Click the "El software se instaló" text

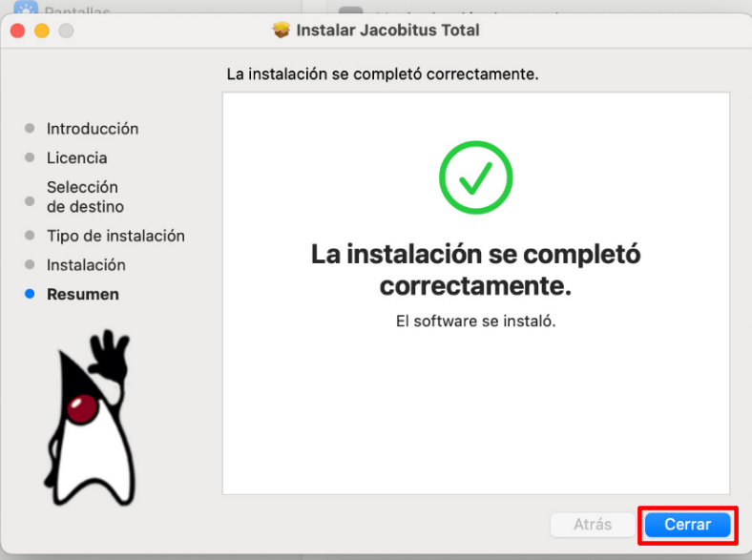(475, 321)
